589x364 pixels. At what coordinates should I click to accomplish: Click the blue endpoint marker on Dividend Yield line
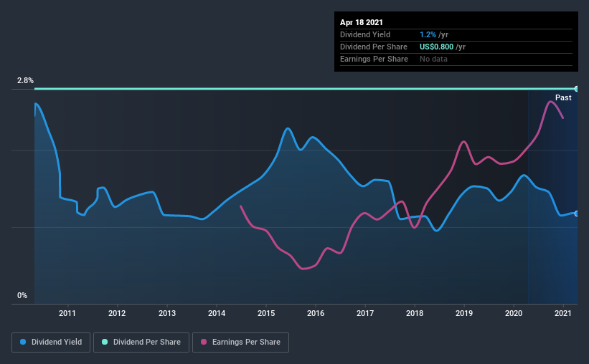coord(577,214)
